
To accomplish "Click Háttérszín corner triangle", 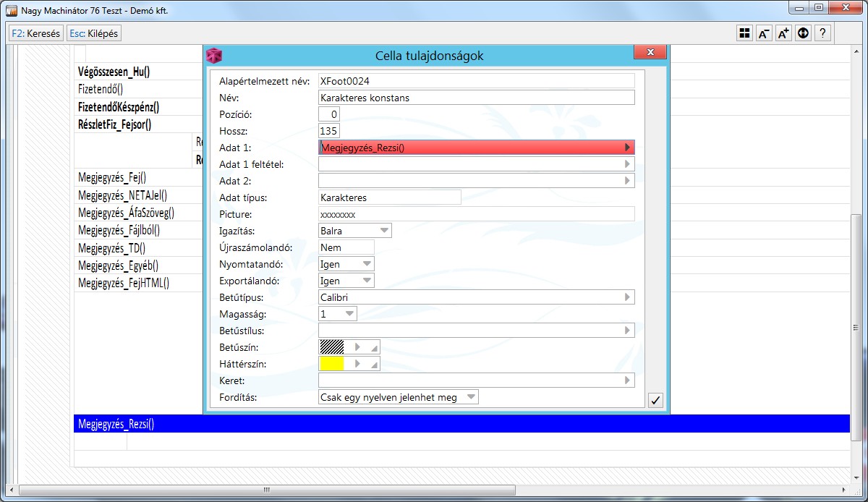I will [374, 365].
